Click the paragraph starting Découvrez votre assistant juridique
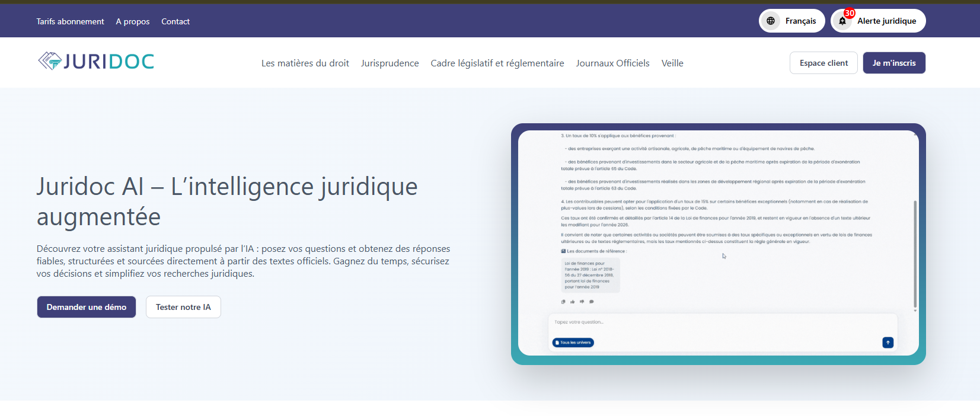The width and height of the screenshot is (980, 416). pyautogui.click(x=244, y=261)
